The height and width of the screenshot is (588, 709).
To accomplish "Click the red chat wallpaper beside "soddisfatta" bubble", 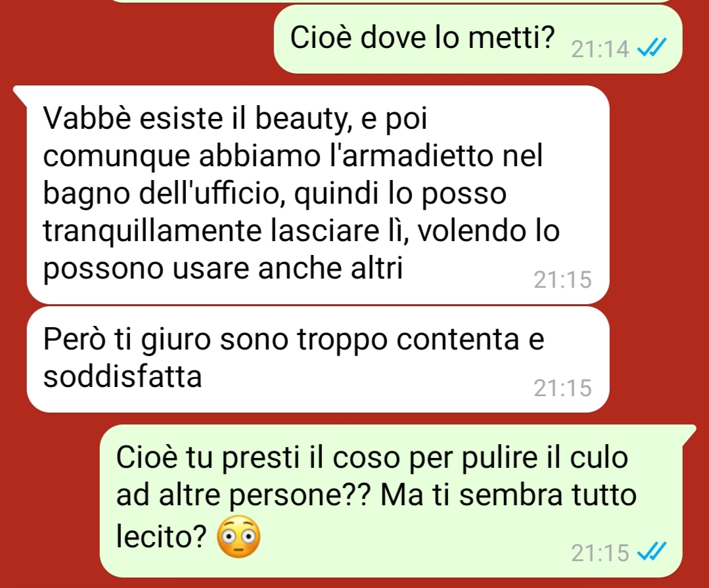I will click(x=658, y=359).
